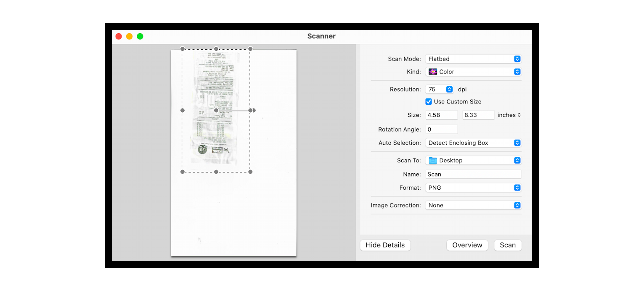Open the Scan Mode dropdown
Viewport: 644px width, 291px height.
click(x=473, y=59)
